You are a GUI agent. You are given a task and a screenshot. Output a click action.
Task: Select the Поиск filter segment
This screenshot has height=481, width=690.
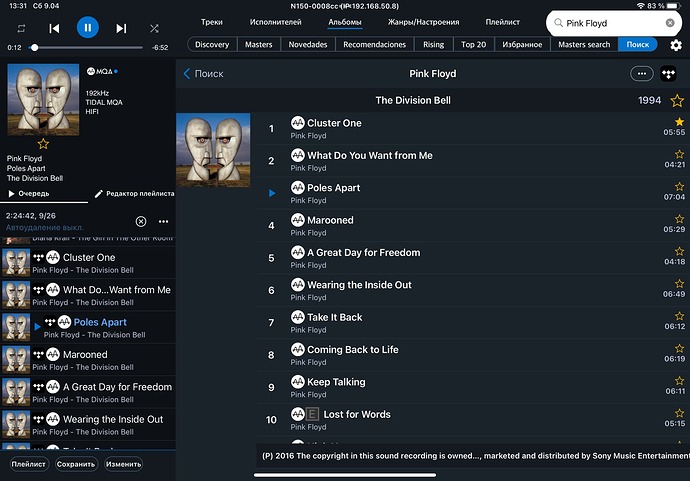[x=638, y=44]
